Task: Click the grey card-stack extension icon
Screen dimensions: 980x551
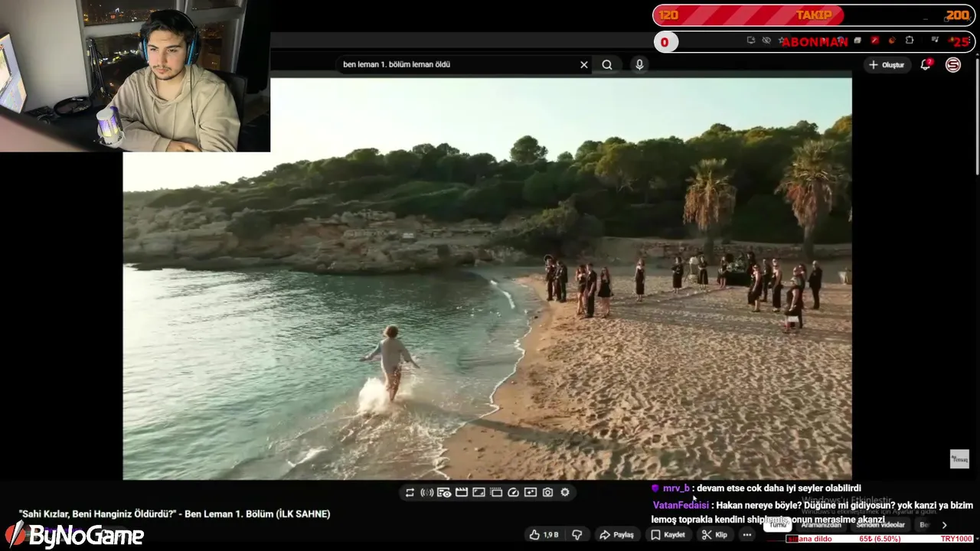Action: click(857, 41)
